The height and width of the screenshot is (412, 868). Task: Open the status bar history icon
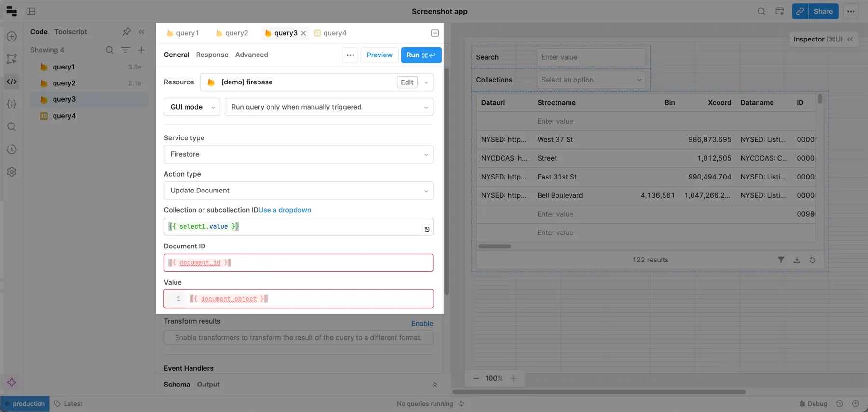coord(840,404)
